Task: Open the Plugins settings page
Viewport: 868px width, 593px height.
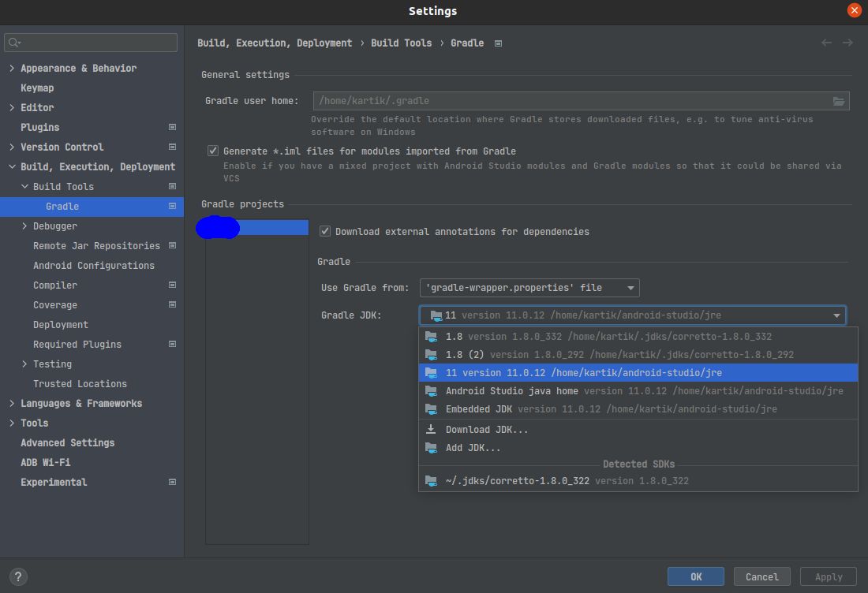Action: [40, 127]
